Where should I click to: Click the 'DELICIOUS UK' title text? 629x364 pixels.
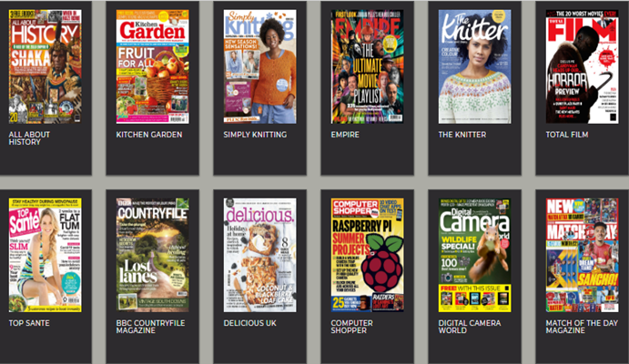[250, 323]
